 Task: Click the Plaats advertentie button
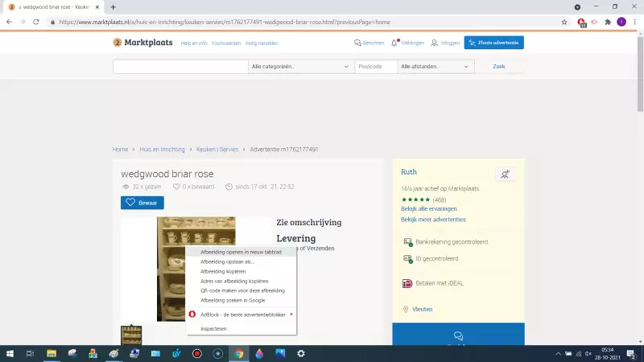point(494,43)
